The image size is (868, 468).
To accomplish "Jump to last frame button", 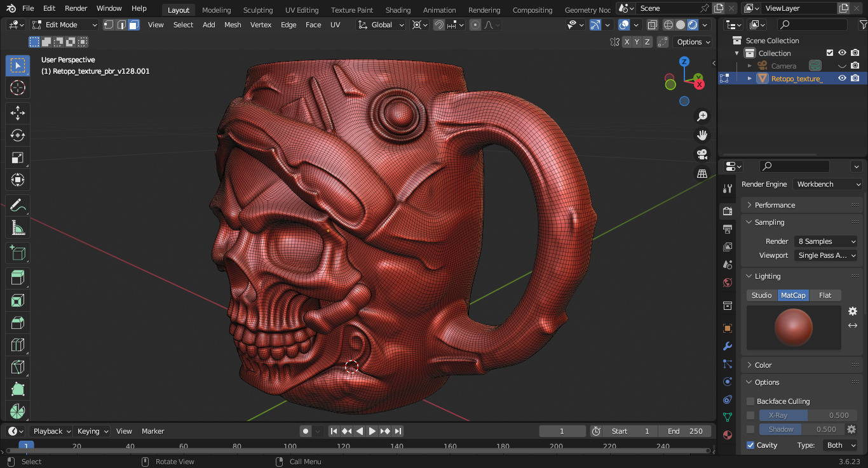I will (398, 431).
